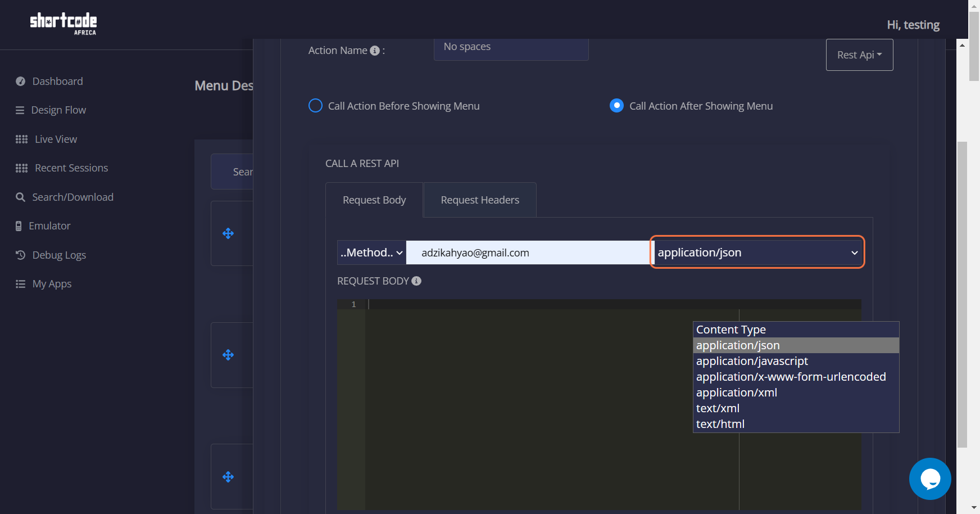
Task: Choose text/xml from the list
Action: (796, 408)
